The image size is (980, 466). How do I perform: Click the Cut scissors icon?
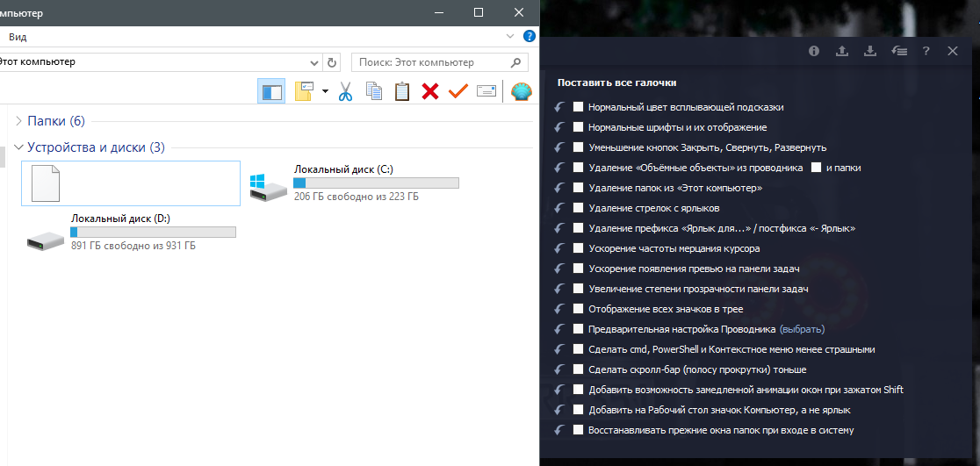click(x=346, y=91)
